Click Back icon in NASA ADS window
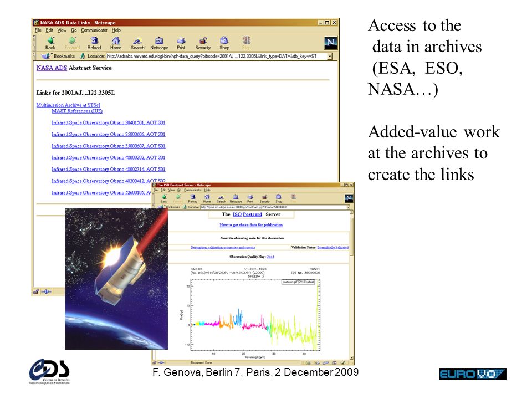 [x=50, y=43]
